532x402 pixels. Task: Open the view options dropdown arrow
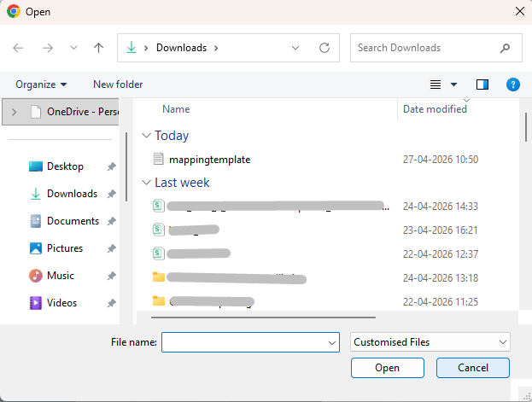[x=453, y=84]
